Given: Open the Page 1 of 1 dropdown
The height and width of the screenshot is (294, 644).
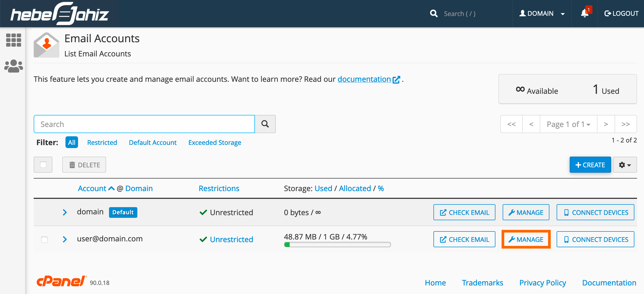Looking at the screenshot, I should 568,124.
